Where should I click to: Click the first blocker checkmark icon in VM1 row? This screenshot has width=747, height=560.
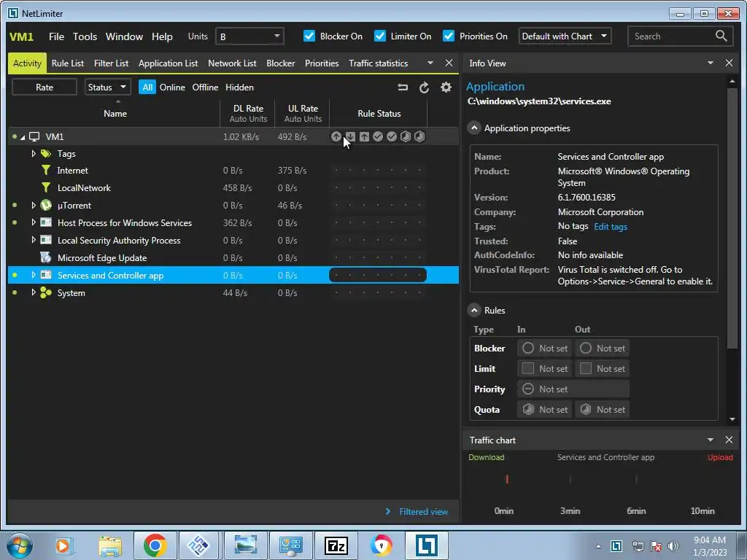point(378,136)
